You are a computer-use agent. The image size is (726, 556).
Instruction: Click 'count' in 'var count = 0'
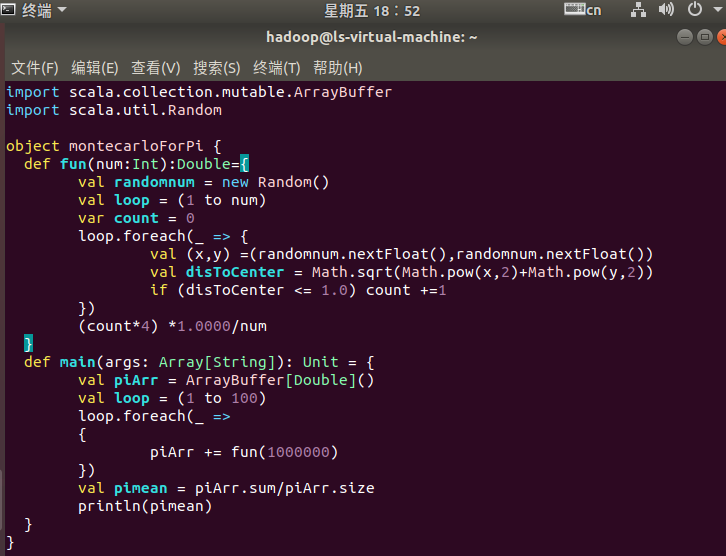(x=136, y=219)
